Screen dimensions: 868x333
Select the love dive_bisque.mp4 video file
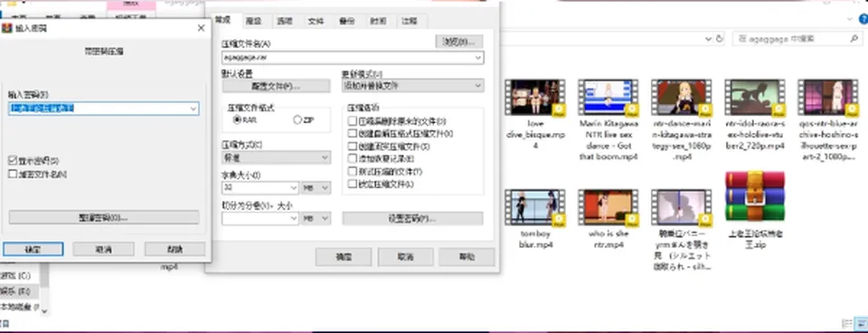tap(534, 115)
